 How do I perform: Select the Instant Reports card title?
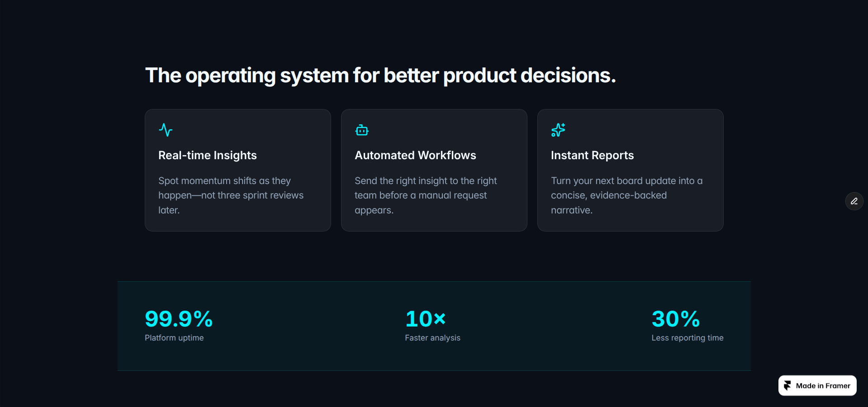592,155
